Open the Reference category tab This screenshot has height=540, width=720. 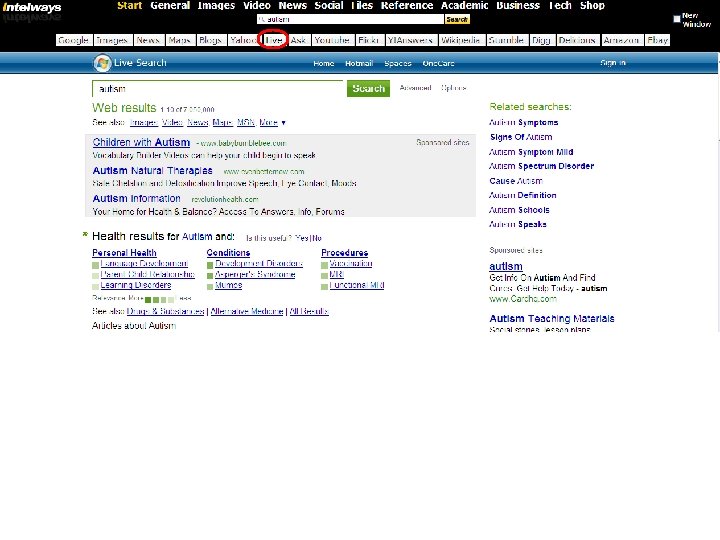407,6
